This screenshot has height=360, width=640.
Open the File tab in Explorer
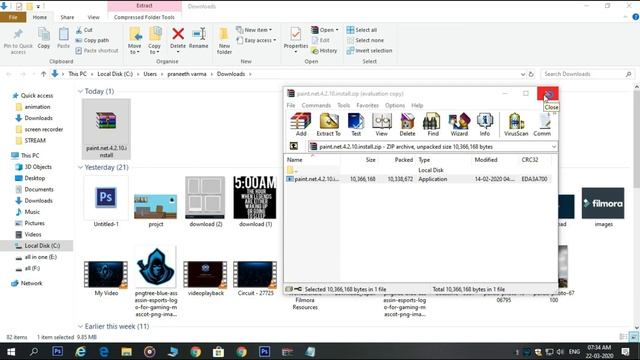(13, 17)
